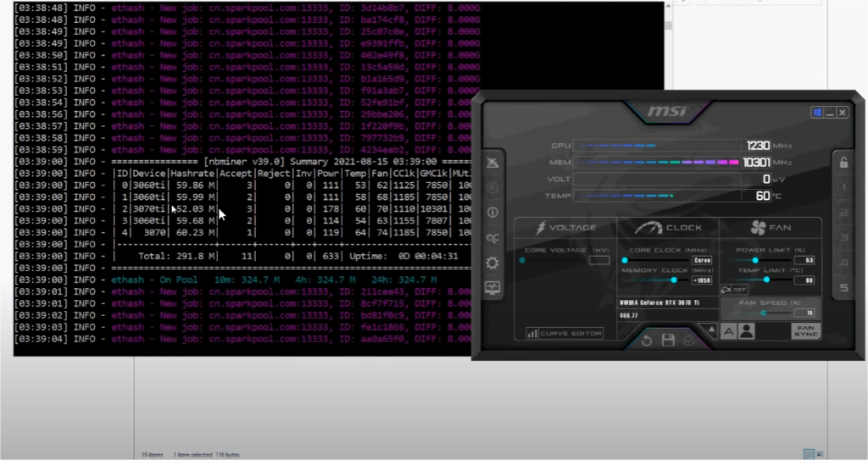Save profile with the floppy disk icon
This screenshot has width=868, height=460.
click(668, 340)
